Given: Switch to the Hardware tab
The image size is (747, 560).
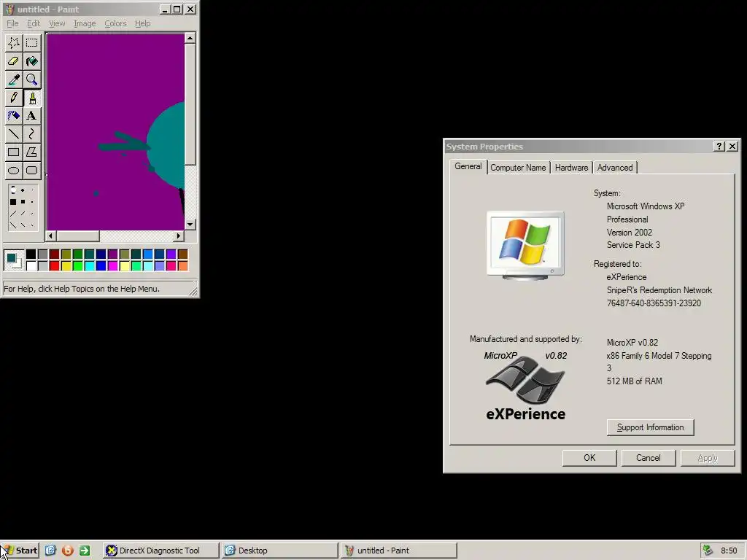Looking at the screenshot, I should pyautogui.click(x=571, y=168).
